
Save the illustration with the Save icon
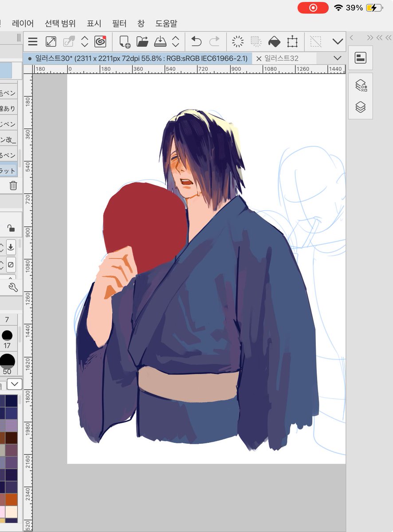coord(160,42)
